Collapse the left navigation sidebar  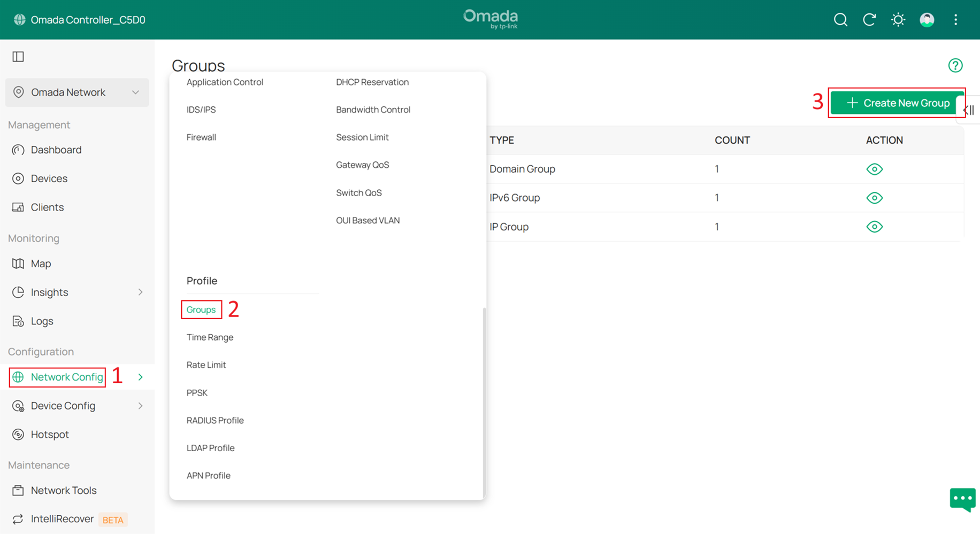(18, 56)
